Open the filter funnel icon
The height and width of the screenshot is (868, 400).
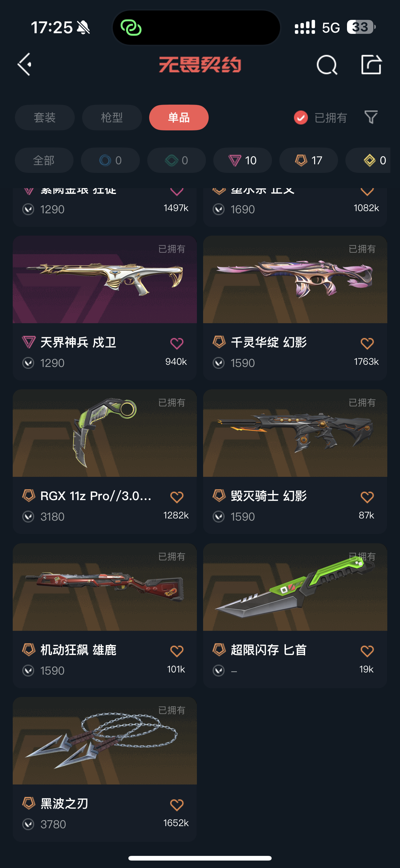point(371,117)
